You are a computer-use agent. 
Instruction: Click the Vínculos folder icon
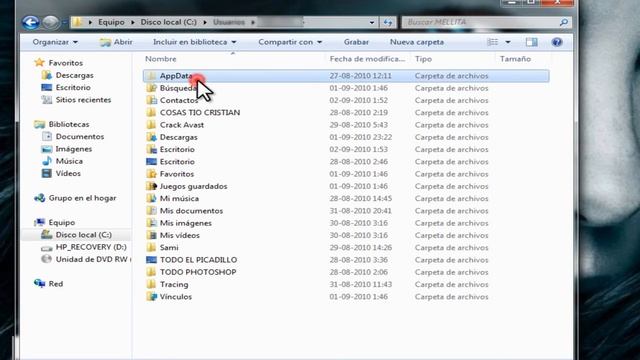[x=151, y=296]
